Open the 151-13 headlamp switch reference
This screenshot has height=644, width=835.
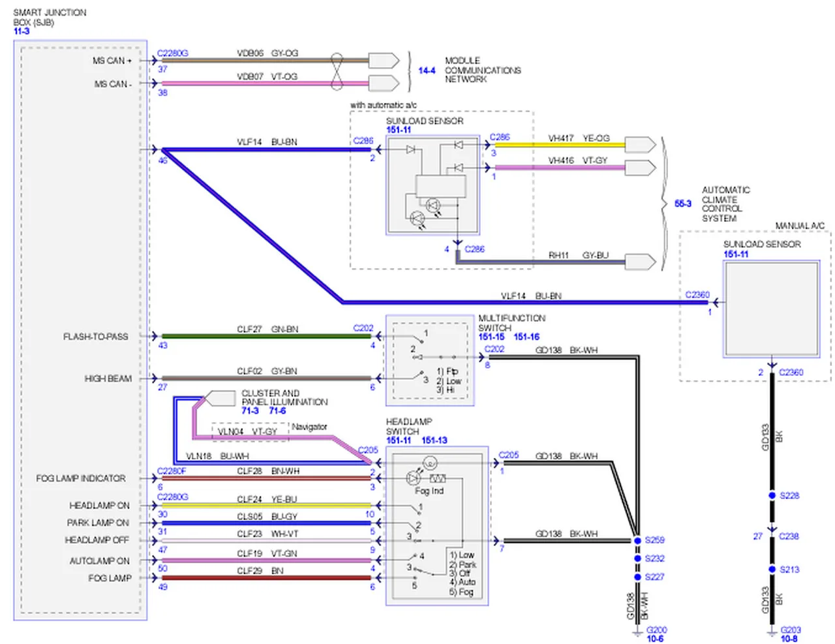click(434, 440)
